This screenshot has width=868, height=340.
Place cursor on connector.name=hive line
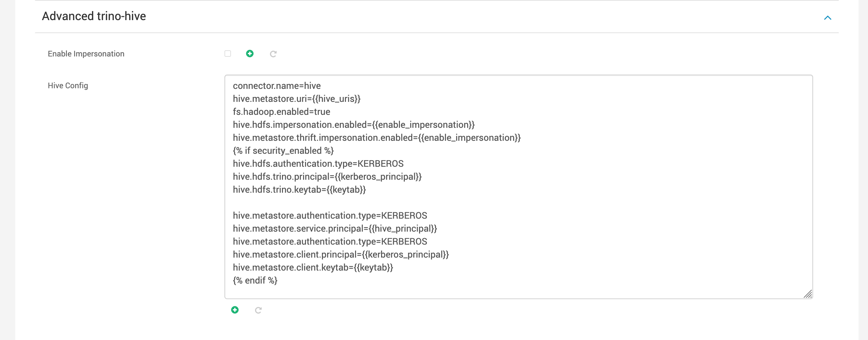click(277, 86)
